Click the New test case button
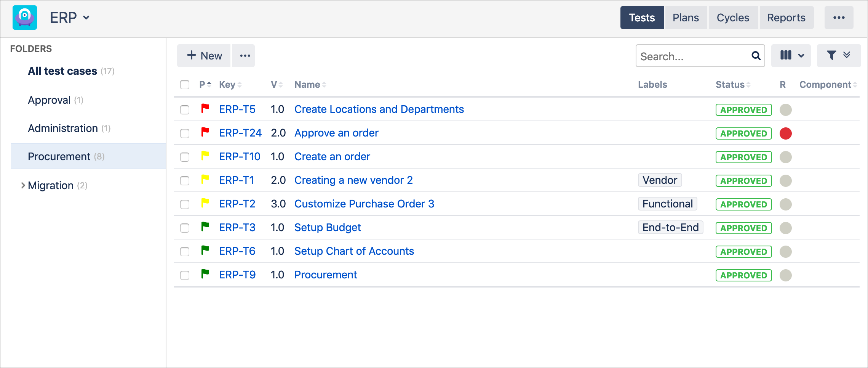This screenshot has width=868, height=368. pos(204,56)
